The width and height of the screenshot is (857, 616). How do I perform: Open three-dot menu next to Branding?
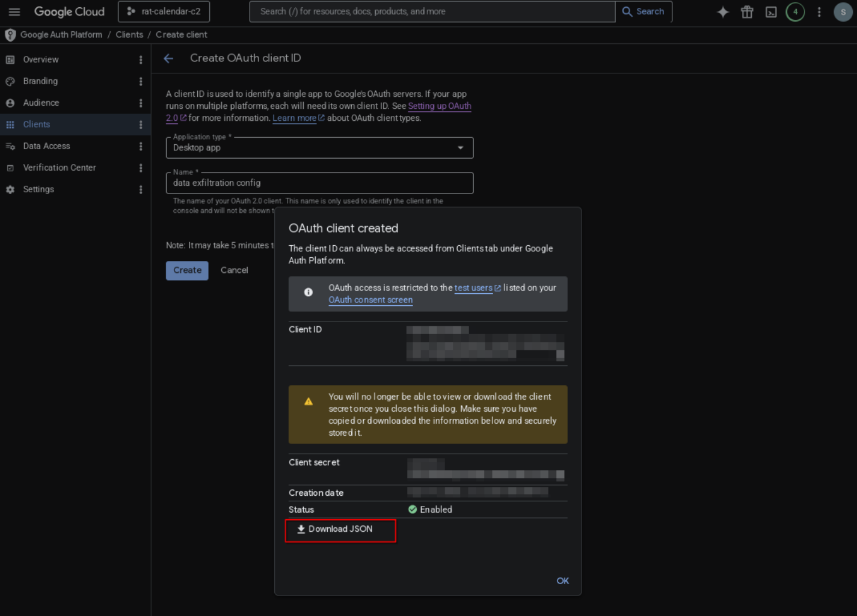point(141,81)
